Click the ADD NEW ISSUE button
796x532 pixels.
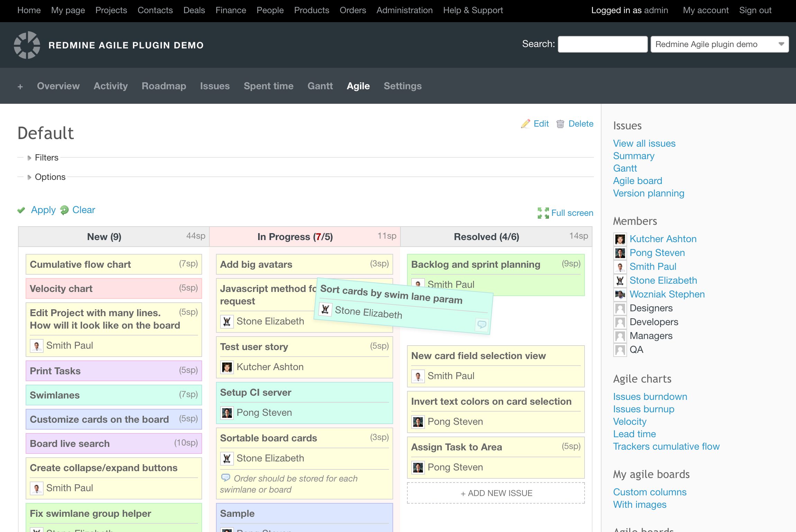(496, 493)
